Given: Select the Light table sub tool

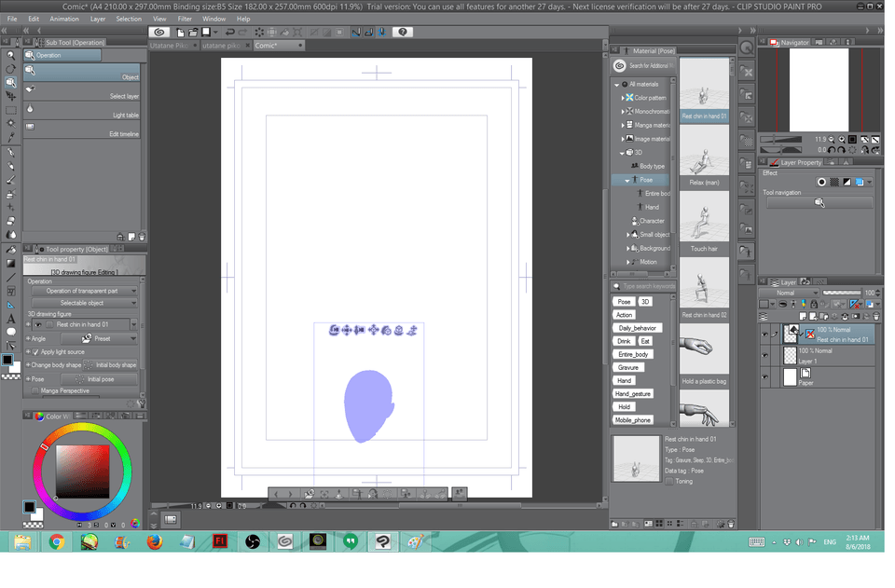Looking at the screenshot, I should [82, 110].
